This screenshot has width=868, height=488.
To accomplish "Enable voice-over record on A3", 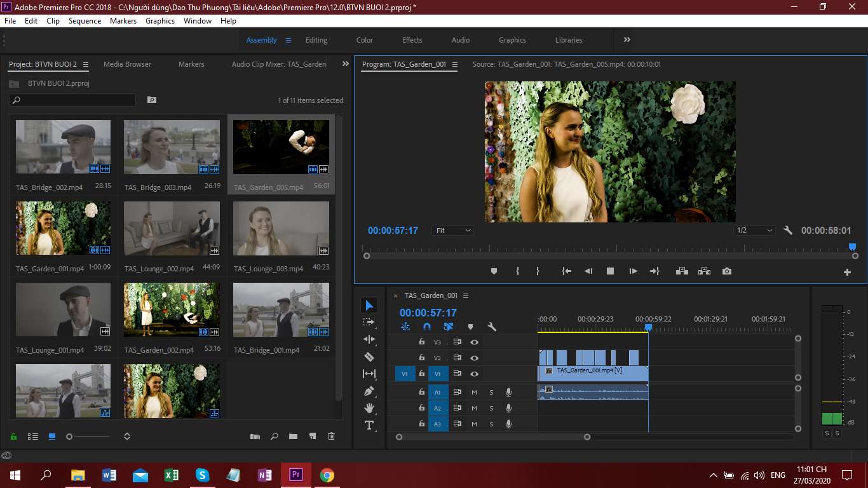I will tap(508, 424).
